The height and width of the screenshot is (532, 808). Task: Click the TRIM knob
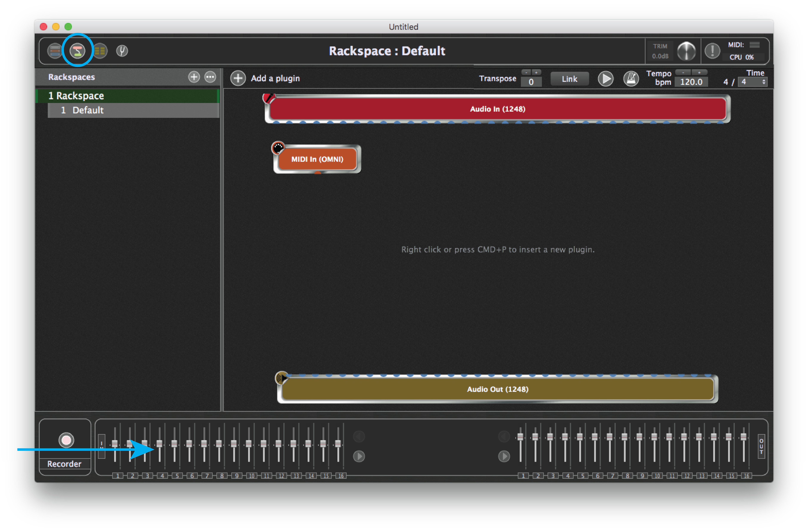pyautogui.click(x=686, y=51)
